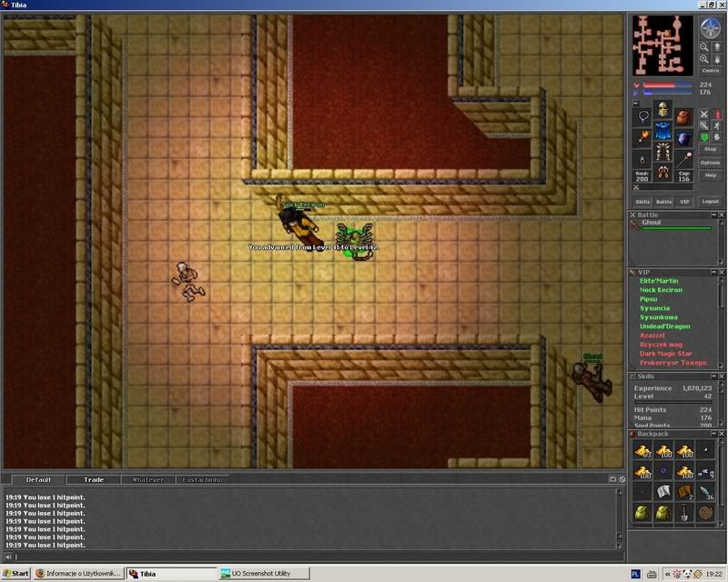Select the small arrows stack with count 9

click(705, 472)
